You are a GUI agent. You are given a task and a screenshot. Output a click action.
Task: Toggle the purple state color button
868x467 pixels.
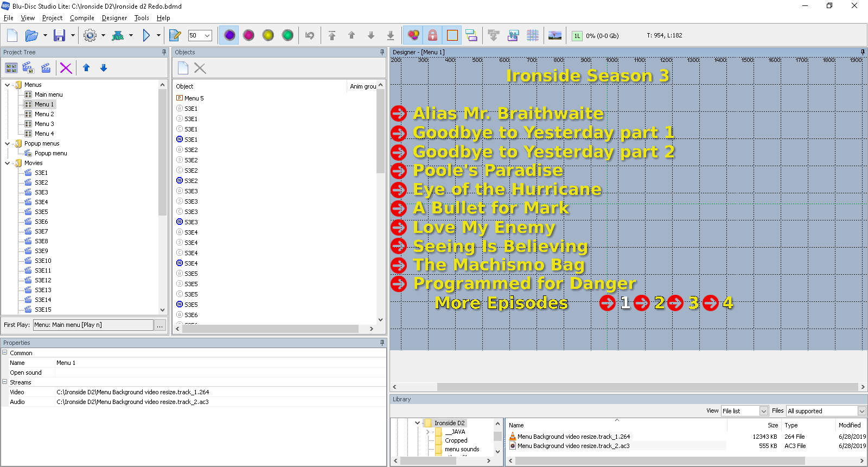[x=229, y=35]
